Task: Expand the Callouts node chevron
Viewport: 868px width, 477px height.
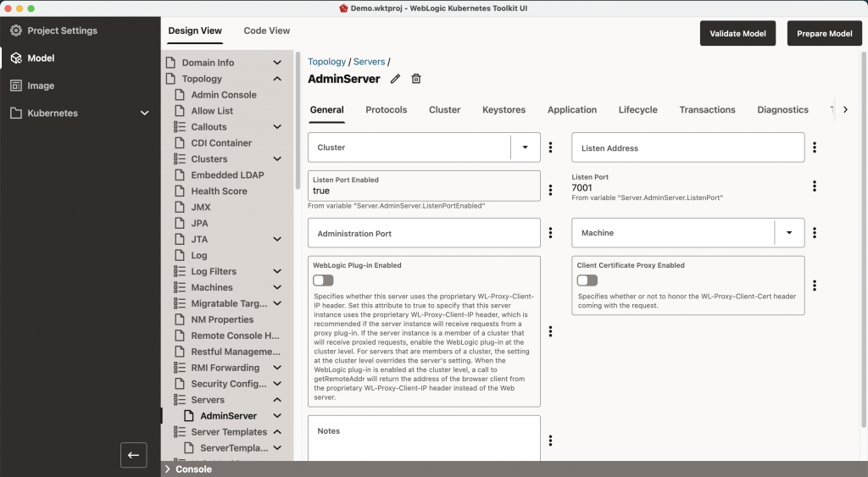Action: (x=277, y=127)
